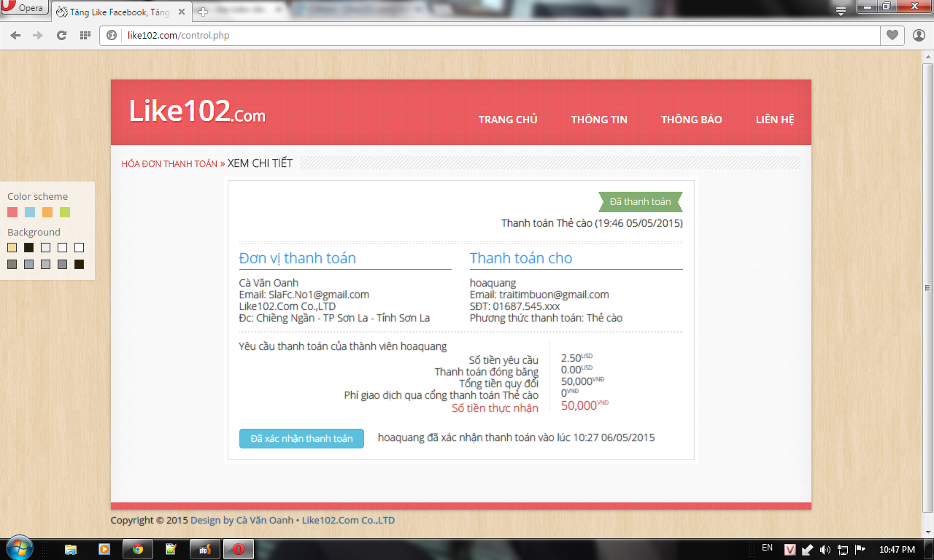Open the tab menu icon beside window controls

click(x=841, y=11)
